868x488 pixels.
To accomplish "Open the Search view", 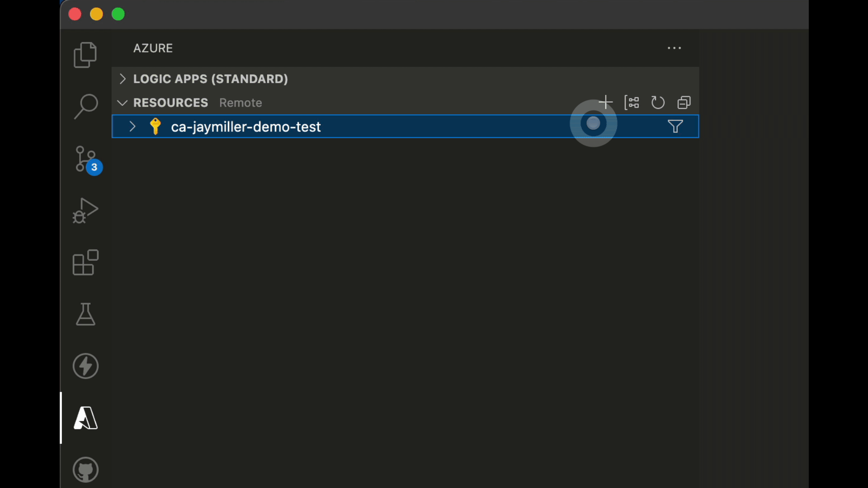I will point(85,107).
